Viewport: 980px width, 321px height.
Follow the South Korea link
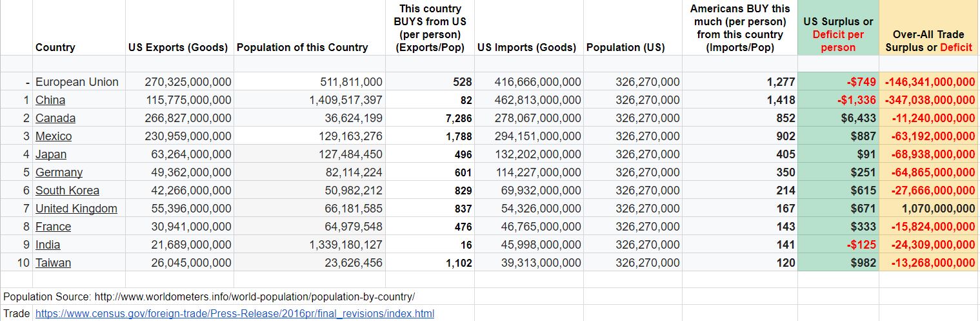click(67, 191)
